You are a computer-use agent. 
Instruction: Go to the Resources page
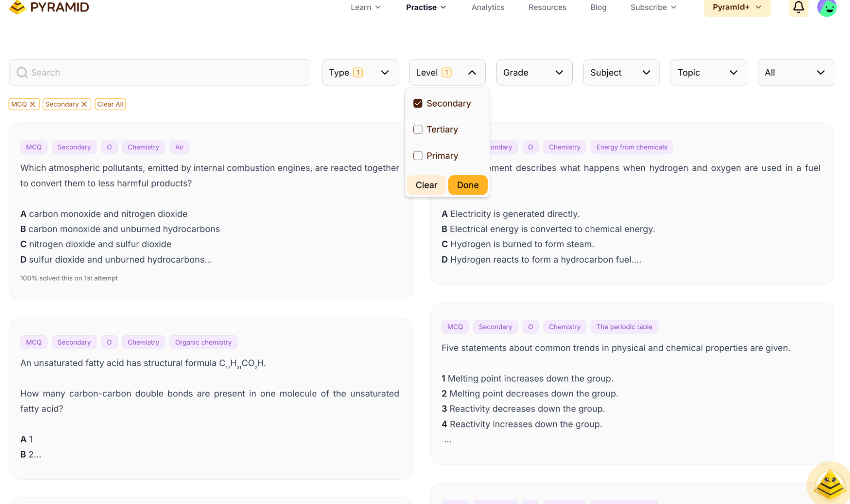coord(547,7)
